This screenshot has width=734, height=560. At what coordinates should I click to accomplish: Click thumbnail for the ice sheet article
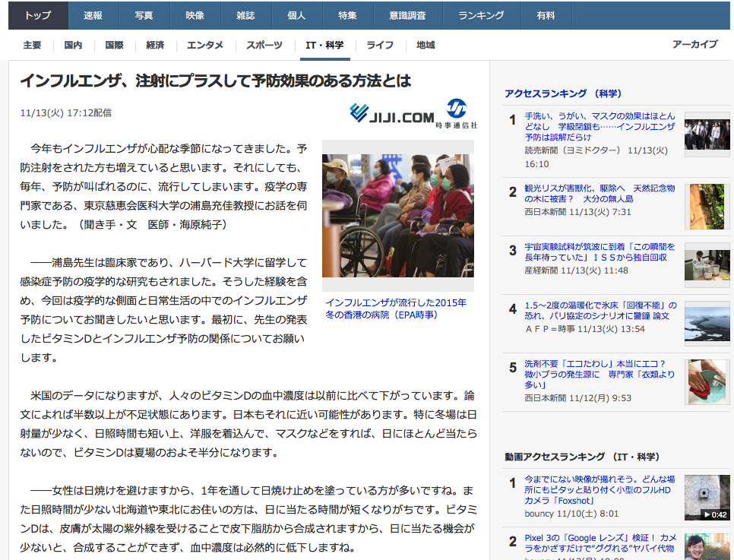pyautogui.click(x=707, y=324)
